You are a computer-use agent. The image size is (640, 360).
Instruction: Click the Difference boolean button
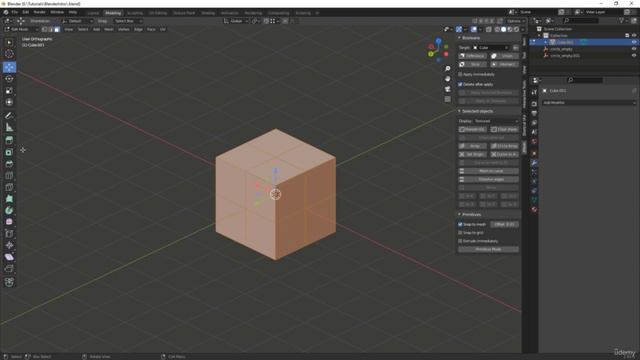pos(472,56)
